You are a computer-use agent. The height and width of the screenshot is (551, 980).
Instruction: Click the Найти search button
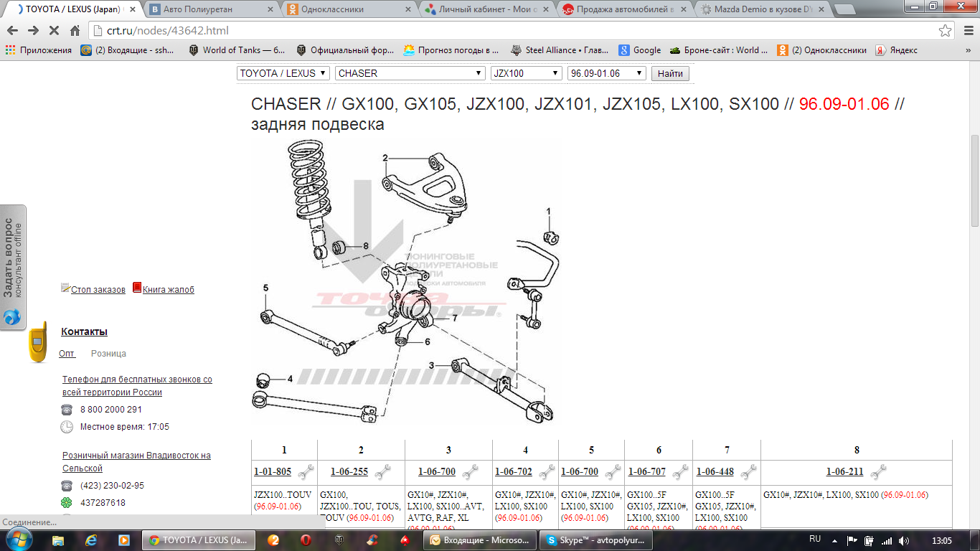tap(670, 73)
